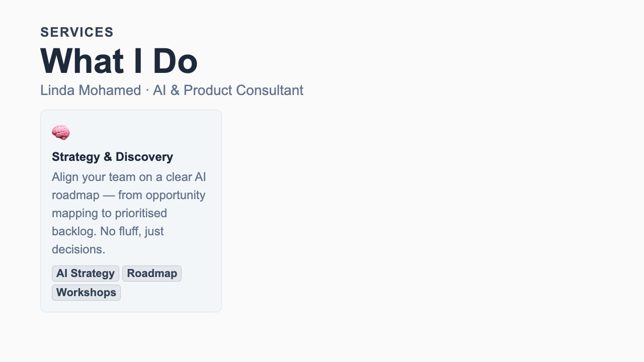Click the Strategy & Discovery card title
The height and width of the screenshot is (362, 644).
click(112, 156)
